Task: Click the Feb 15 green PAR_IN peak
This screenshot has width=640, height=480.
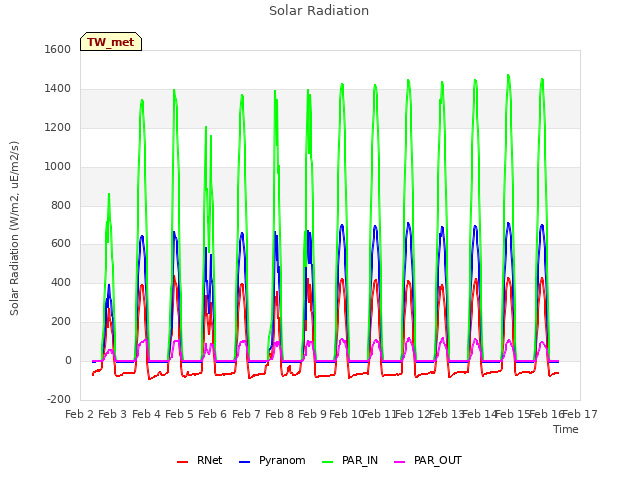Action: [508, 76]
